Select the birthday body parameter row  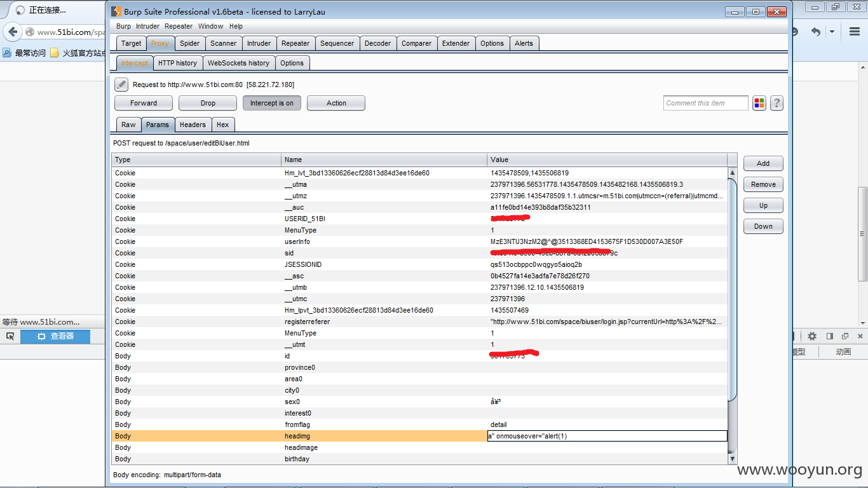[x=419, y=459]
